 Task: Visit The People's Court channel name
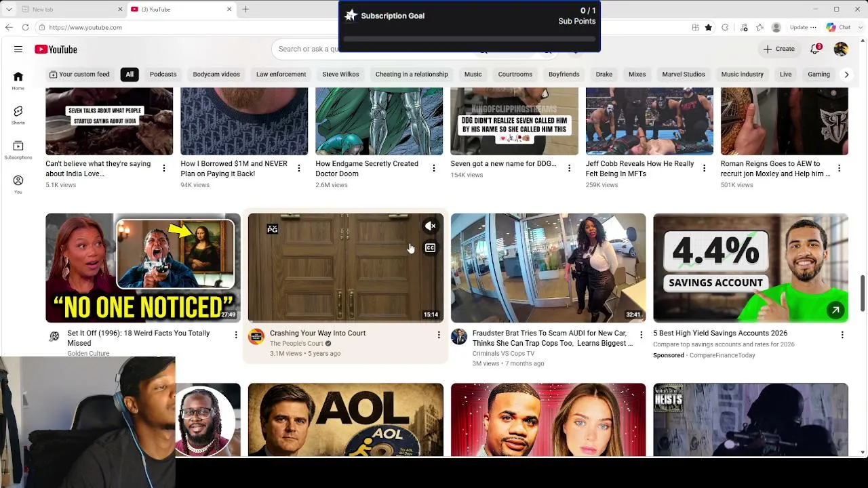click(296, 344)
